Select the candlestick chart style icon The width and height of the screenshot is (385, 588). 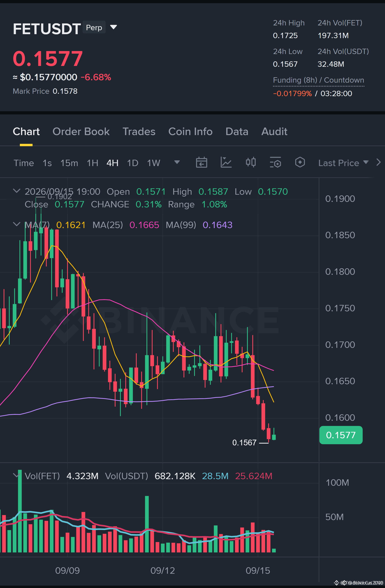tap(251, 162)
